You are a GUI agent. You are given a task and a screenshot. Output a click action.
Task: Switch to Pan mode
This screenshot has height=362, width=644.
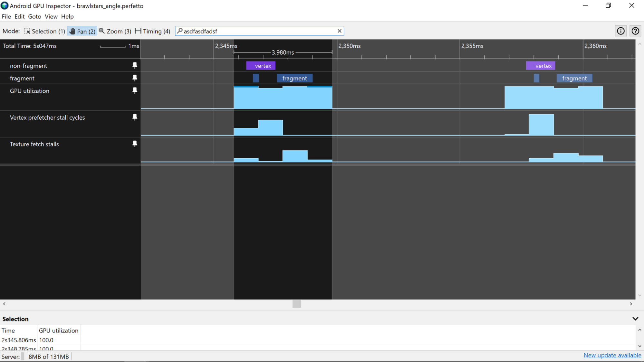[82, 31]
